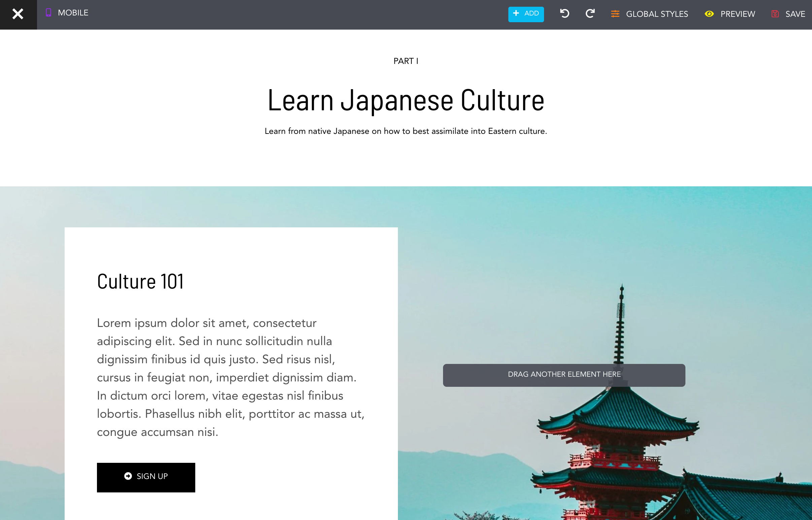This screenshot has height=520, width=812.
Task: Click the plus icon in ADD button
Action: pyautogui.click(x=516, y=13)
